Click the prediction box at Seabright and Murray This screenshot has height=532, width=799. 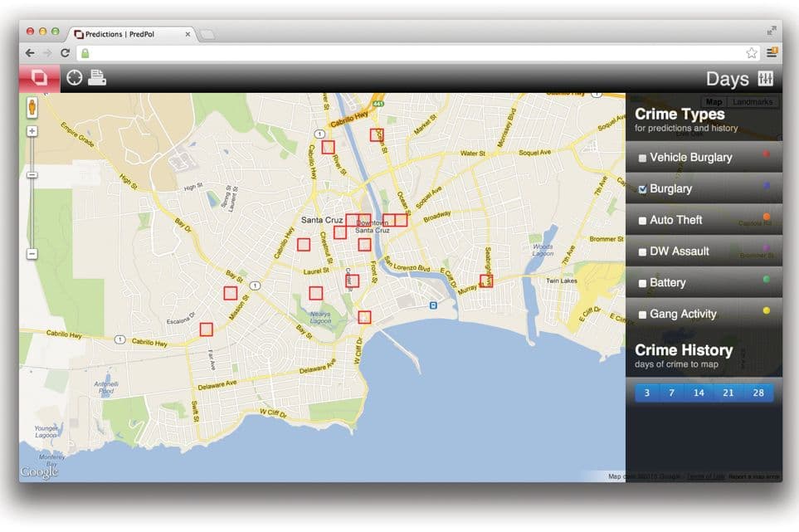pyautogui.click(x=486, y=281)
